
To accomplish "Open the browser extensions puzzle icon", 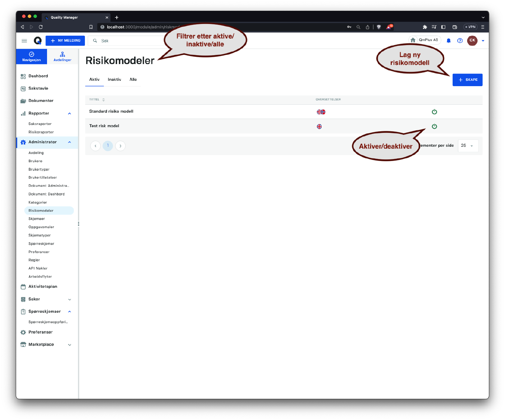I will click(x=425, y=27).
